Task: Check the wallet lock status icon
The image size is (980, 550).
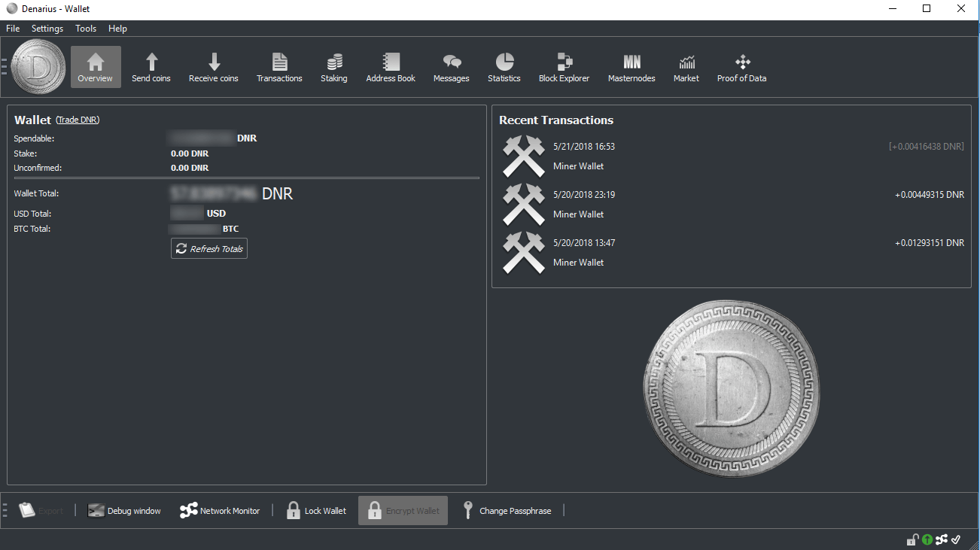Action: [912, 539]
